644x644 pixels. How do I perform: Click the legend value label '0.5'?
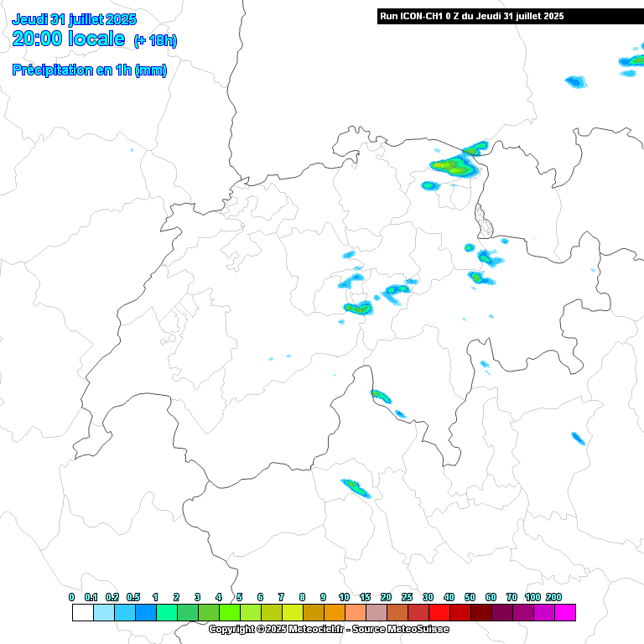tap(133, 597)
